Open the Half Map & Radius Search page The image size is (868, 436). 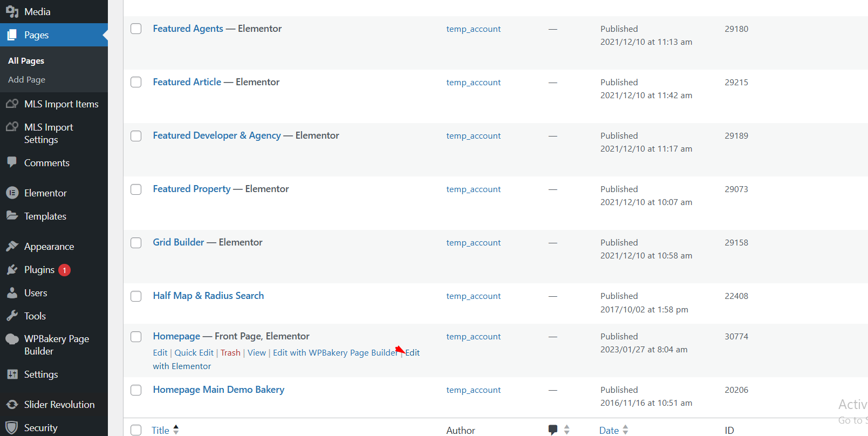[x=208, y=296]
